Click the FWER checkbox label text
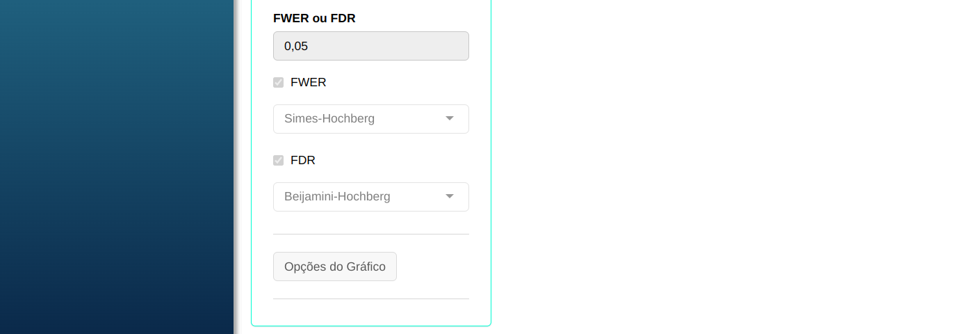Screen dimensions: 980x334 click(x=308, y=83)
